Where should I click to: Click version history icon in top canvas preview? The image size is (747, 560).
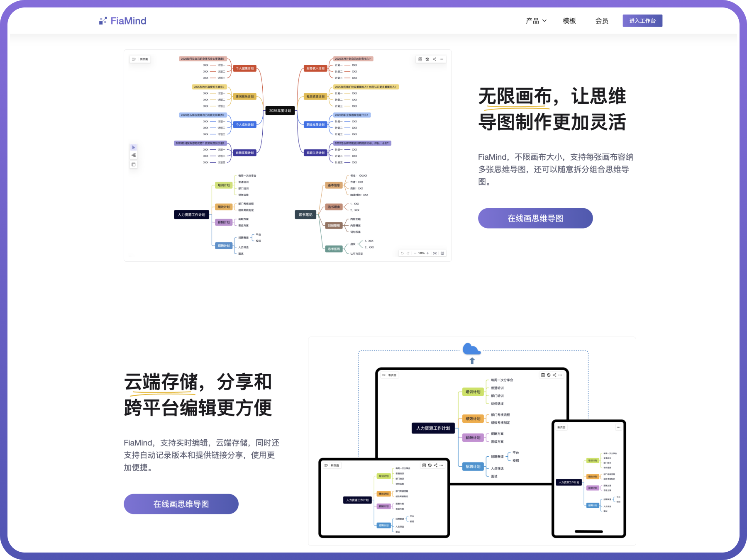427,59
